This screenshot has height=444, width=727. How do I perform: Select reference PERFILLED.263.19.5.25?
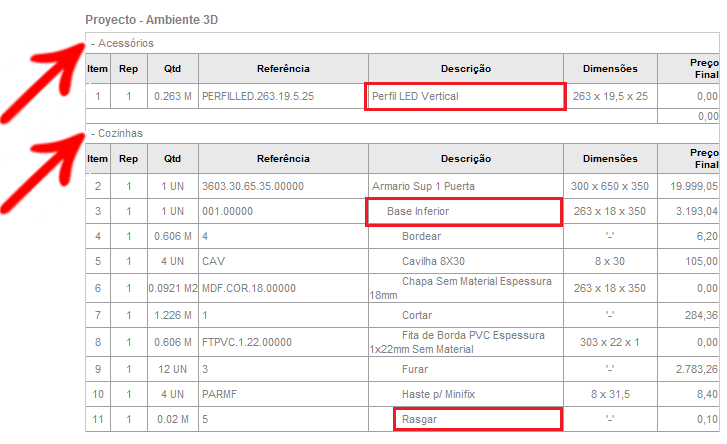click(x=257, y=96)
